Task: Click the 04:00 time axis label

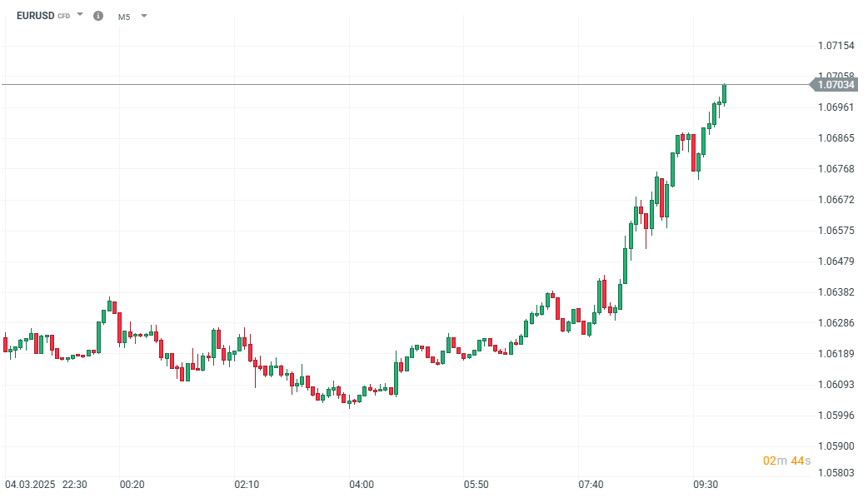Action: tap(362, 485)
